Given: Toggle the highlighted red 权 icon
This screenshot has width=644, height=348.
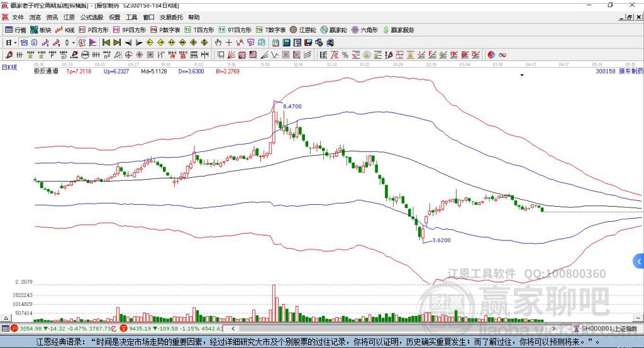Looking at the screenshot, I should click(x=82, y=43).
